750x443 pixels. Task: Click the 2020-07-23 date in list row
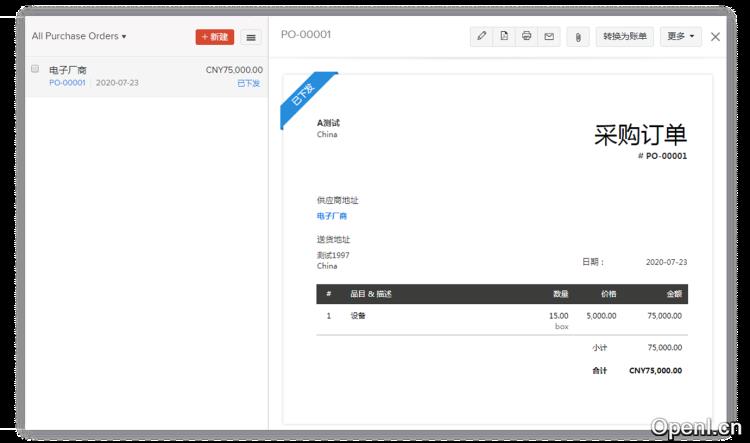pyautogui.click(x=117, y=83)
